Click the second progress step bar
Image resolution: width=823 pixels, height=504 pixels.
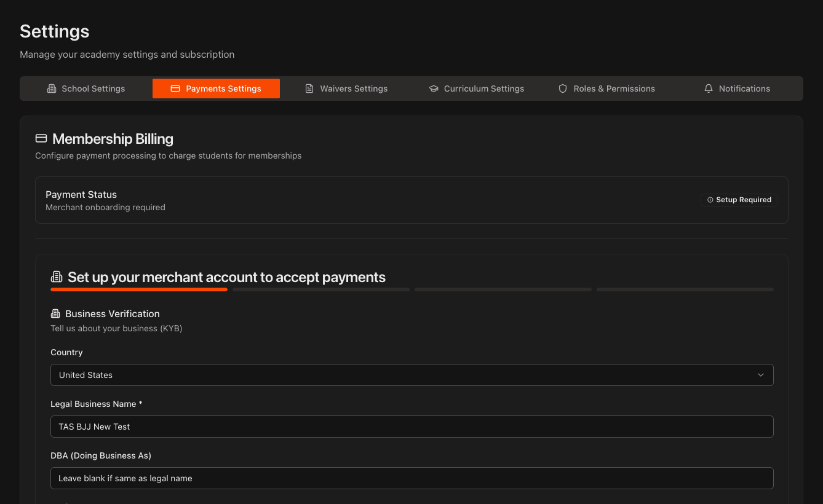pyautogui.click(x=321, y=289)
